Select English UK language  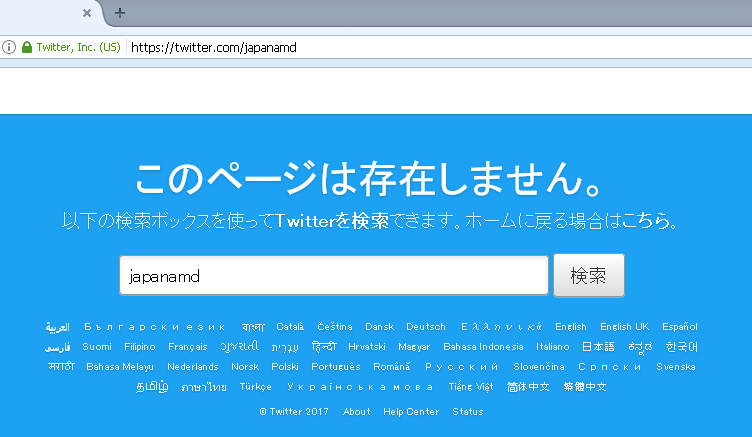click(624, 327)
